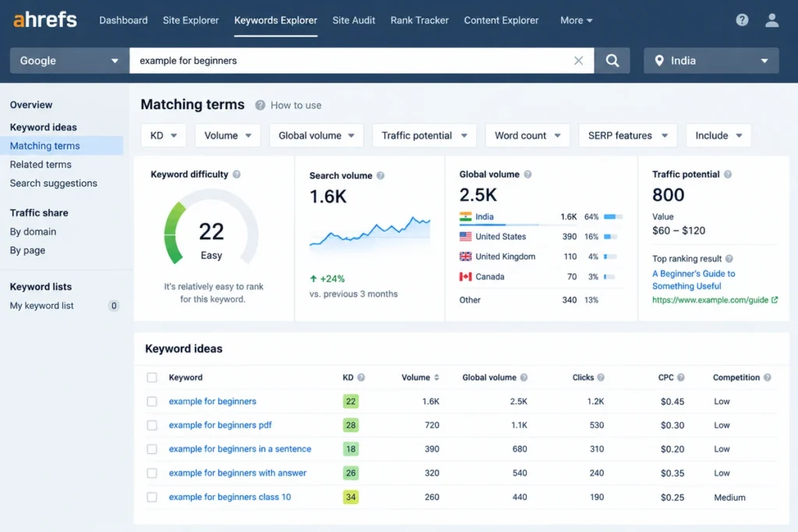Viewport: 798px width, 532px height.
Task: Open the Google search engine dropdown
Action: [69, 61]
